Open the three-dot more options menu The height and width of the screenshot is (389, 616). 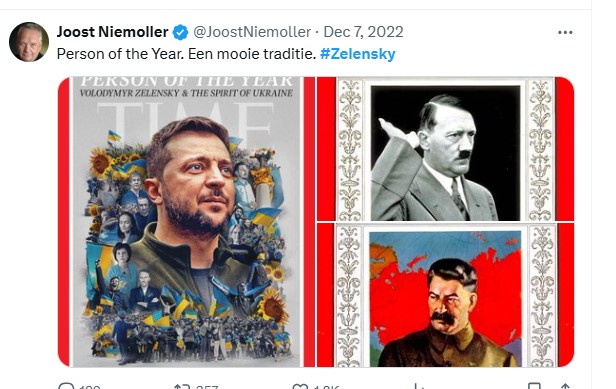click(x=565, y=33)
